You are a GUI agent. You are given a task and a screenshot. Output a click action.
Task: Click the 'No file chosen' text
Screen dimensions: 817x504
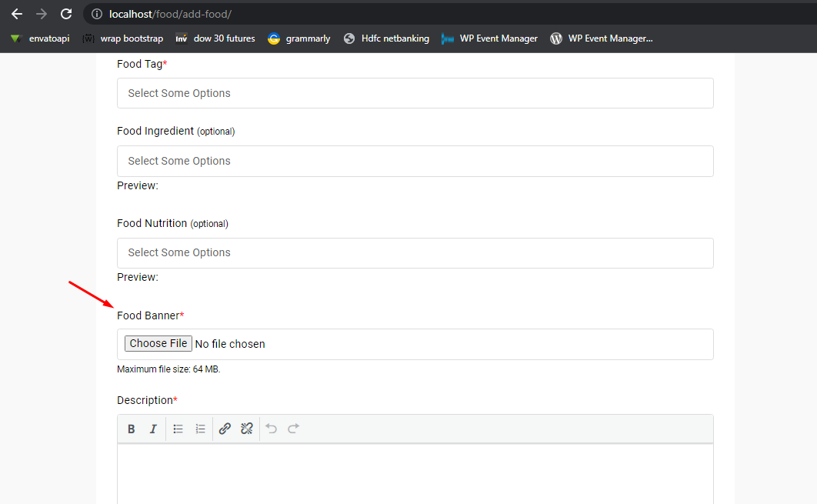[230, 344]
